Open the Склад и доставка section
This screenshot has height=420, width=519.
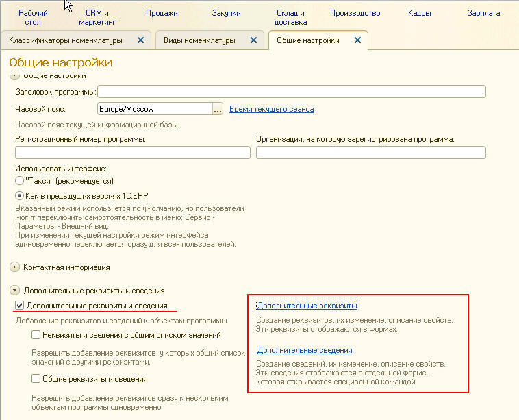click(290, 17)
